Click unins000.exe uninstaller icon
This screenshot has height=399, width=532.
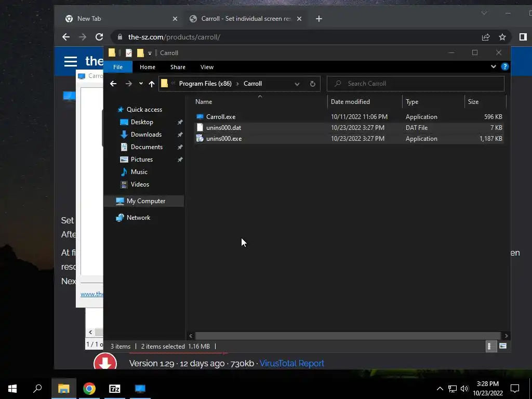200,138
